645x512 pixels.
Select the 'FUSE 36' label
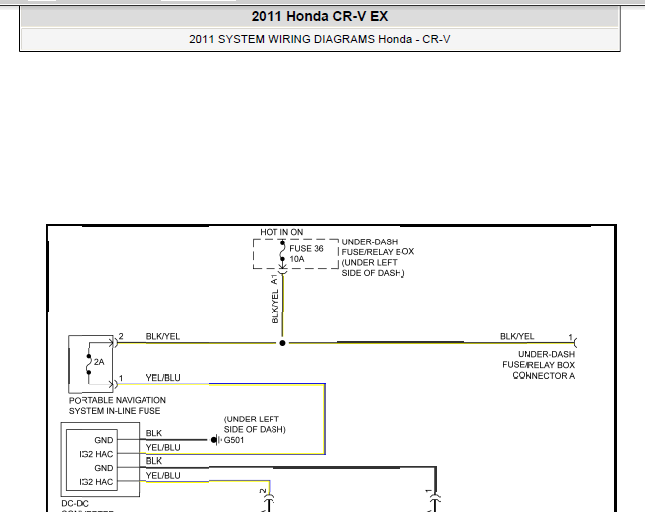[x=306, y=248]
